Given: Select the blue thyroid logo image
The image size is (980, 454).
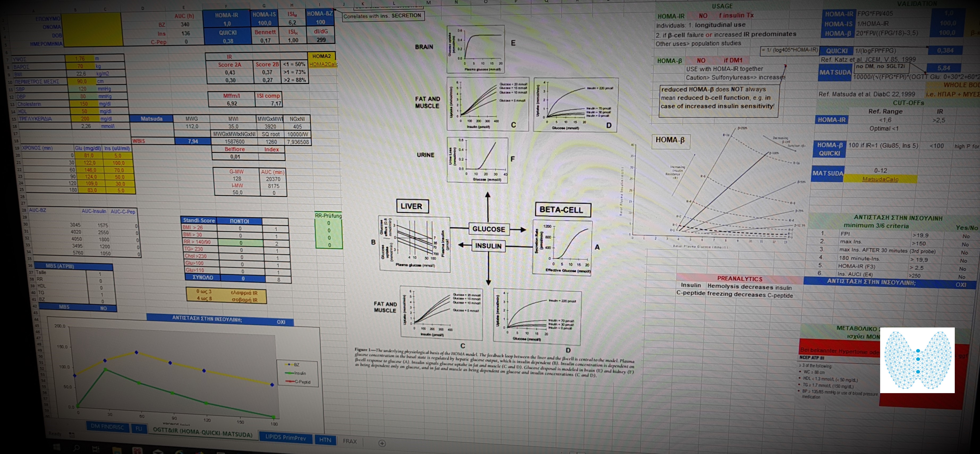Looking at the screenshot, I should click(x=917, y=360).
